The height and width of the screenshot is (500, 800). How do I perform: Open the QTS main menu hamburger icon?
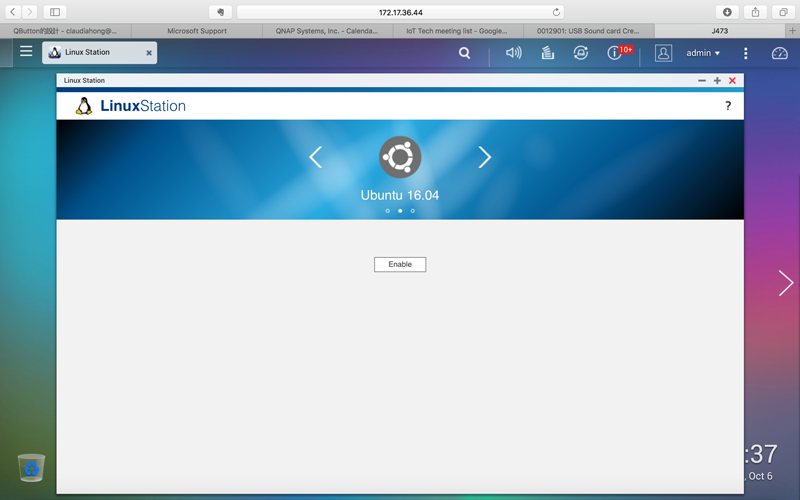(x=26, y=52)
